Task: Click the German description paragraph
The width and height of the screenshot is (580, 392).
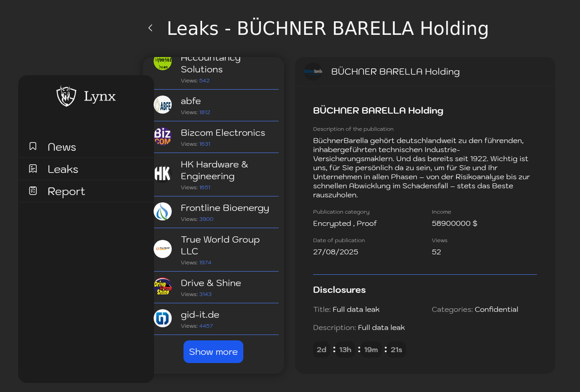Action: [421, 168]
